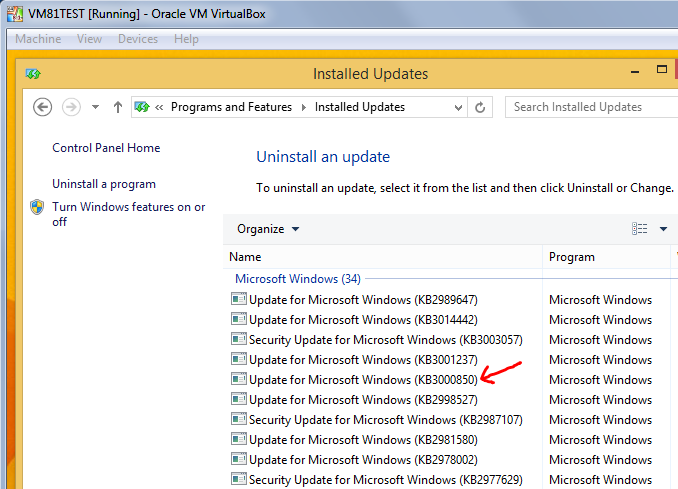The height and width of the screenshot is (489, 678).
Task: Open the Control Panel Home link
Action: 106,148
